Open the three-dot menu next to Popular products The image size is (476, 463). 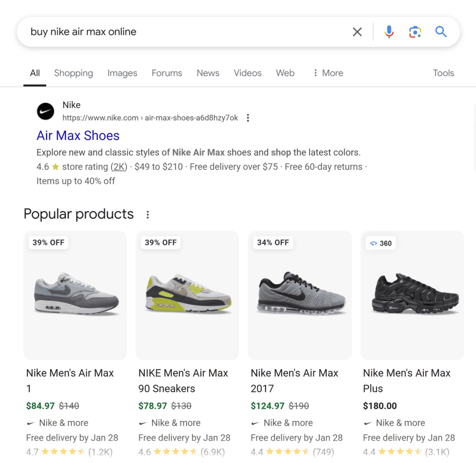click(x=147, y=214)
